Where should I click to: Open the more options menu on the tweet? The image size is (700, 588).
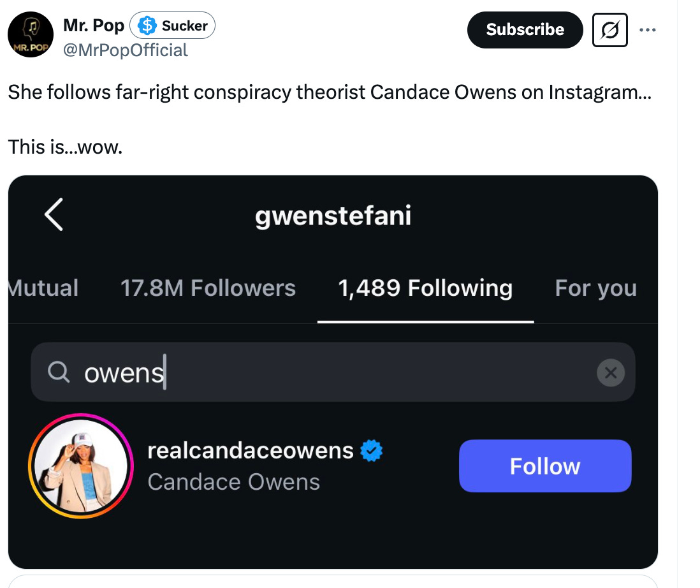(648, 30)
